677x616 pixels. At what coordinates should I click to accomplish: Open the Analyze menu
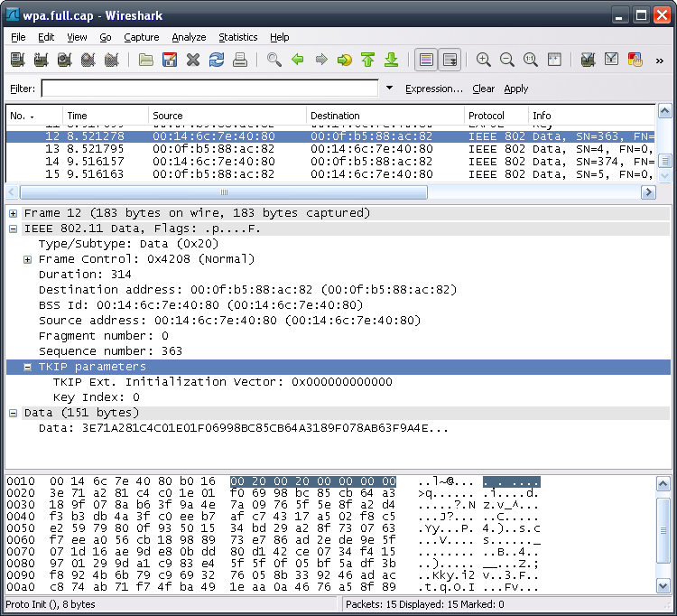point(189,37)
